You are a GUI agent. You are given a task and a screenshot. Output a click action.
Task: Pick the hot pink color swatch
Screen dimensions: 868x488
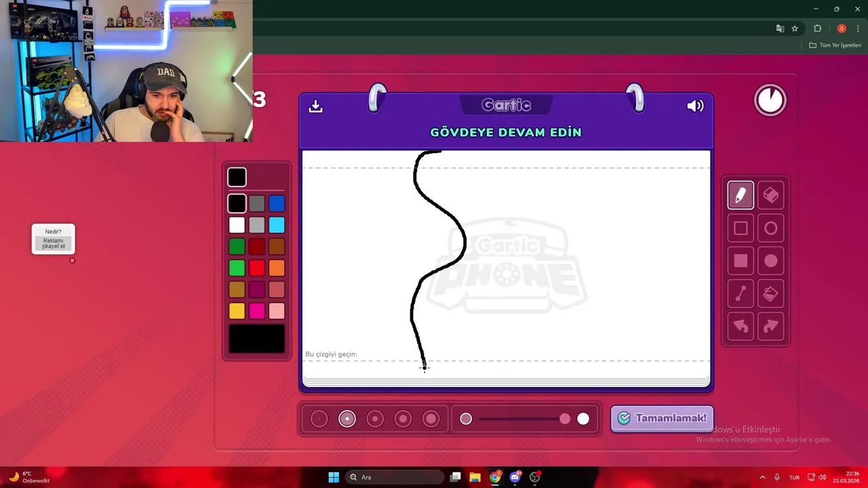point(256,311)
